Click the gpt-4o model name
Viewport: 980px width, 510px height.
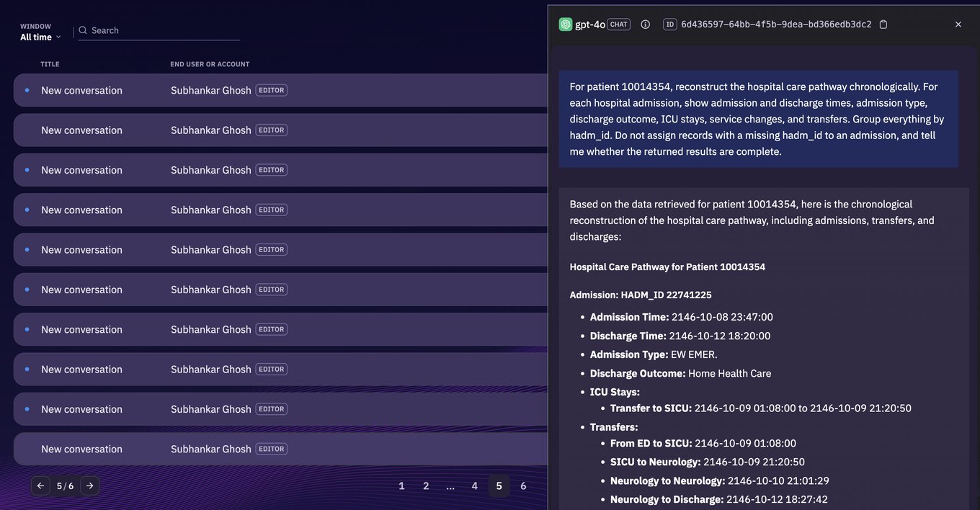(590, 24)
